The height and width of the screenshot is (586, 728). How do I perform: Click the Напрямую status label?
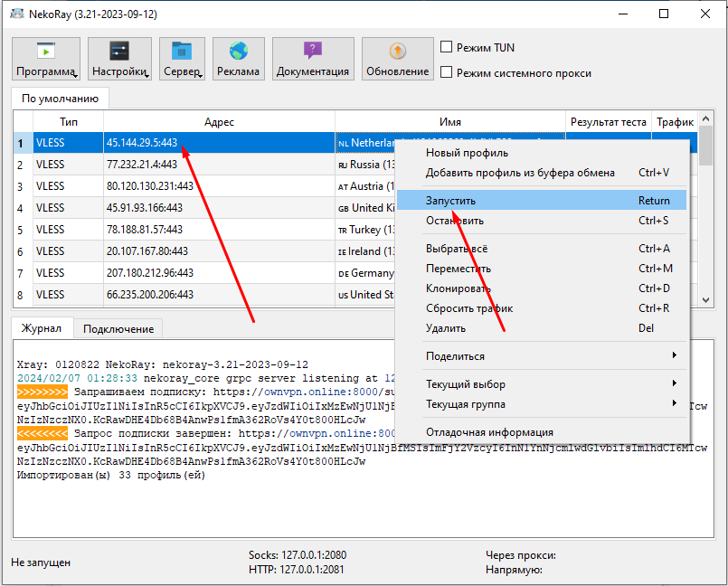pyautogui.click(x=514, y=570)
